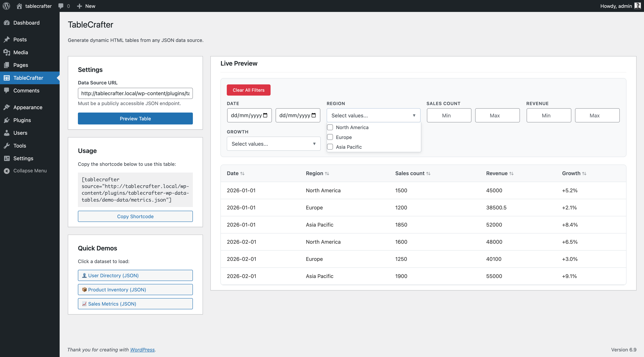Check the Asia Pacific region filter
Screen dimensions: 644x357
coord(330,147)
